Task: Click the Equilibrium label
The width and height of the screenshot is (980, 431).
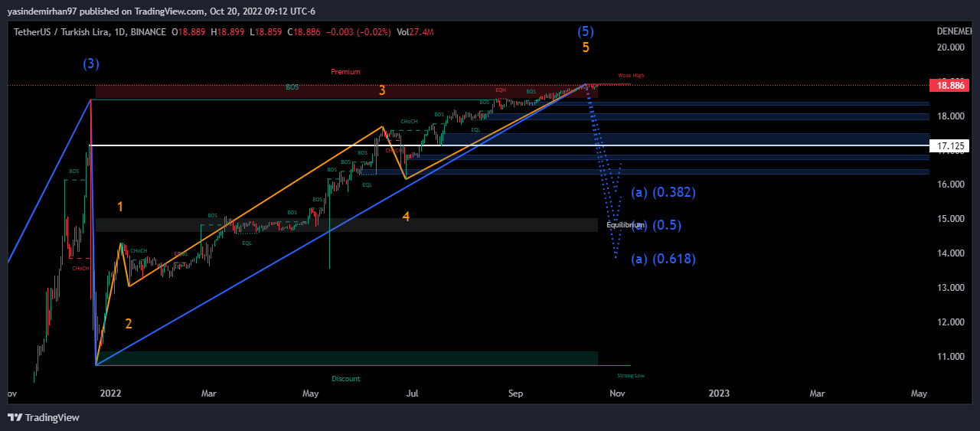Action: click(x=626, y=225)
